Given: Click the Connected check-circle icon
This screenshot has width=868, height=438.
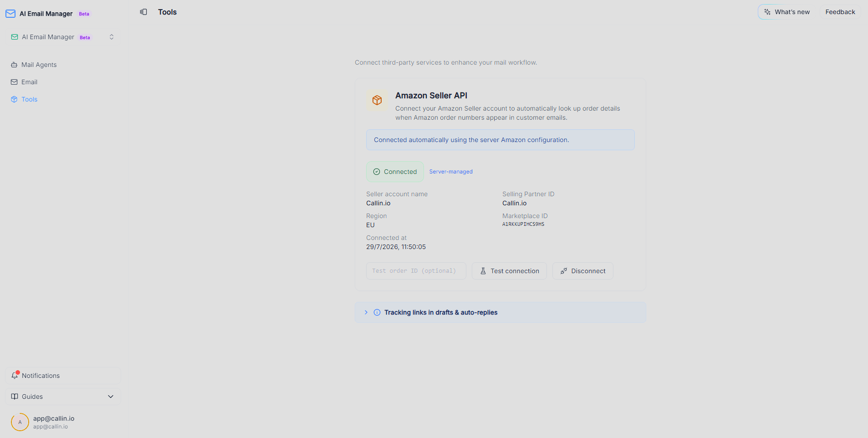Looking at the screenshot, I should [377, 172].
